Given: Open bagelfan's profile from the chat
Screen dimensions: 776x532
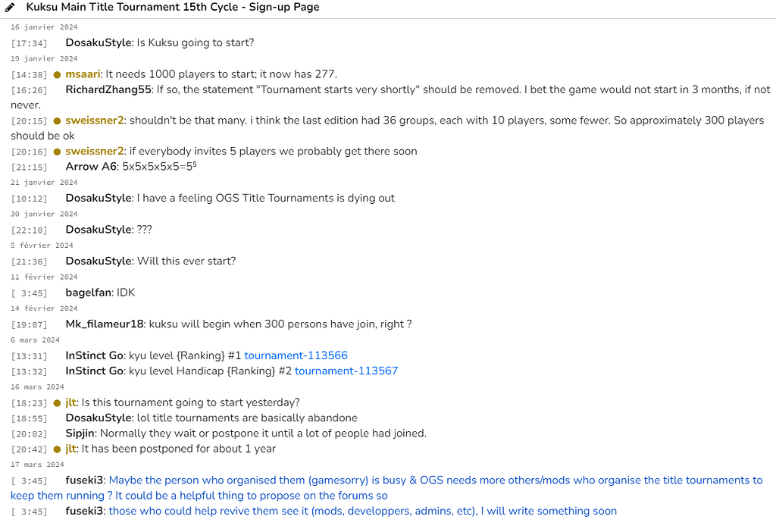Looking at the screenshot, I should [89, 293].
